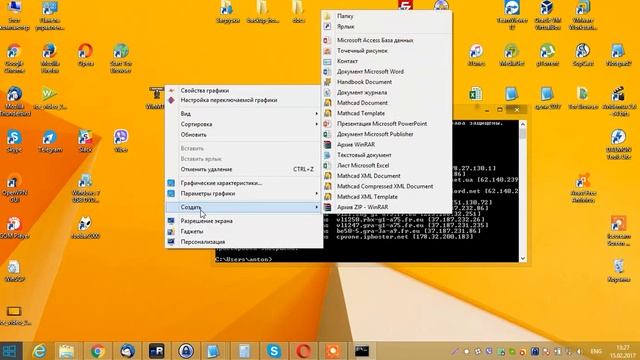Open Mozilla Firefox desktop shortcut
Screen dimensions: 640x360
[50, 58]
